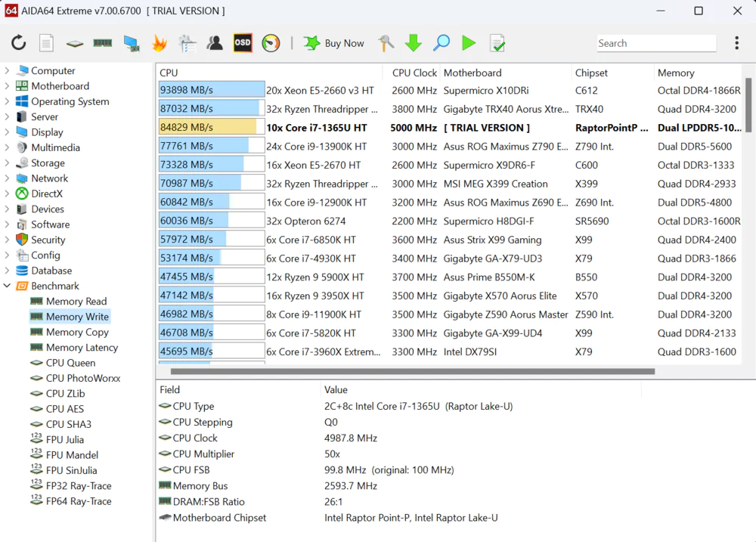The width and height of the screenshot is (756, 542).
Task: Expand the Operating System node
Action: (x=7, y=101)
